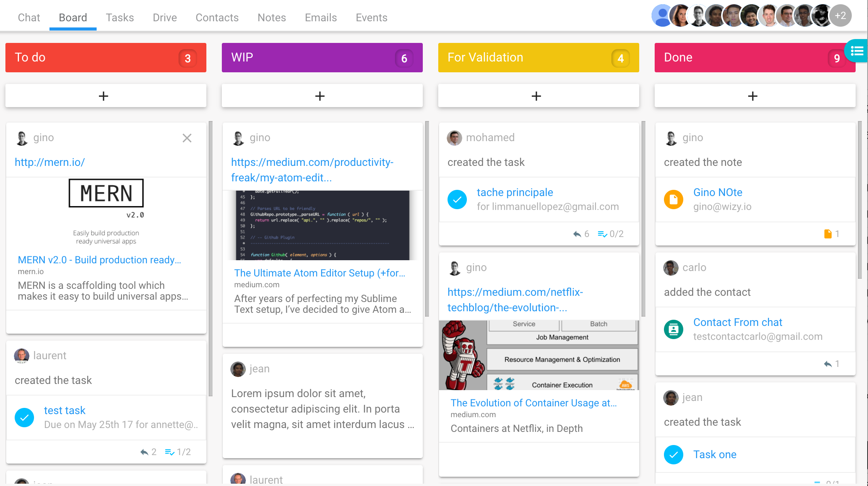Click 'for limmanuellopez@gmail.com' text
Viewport: 868px width, 486px height.
tap(548, 206)
